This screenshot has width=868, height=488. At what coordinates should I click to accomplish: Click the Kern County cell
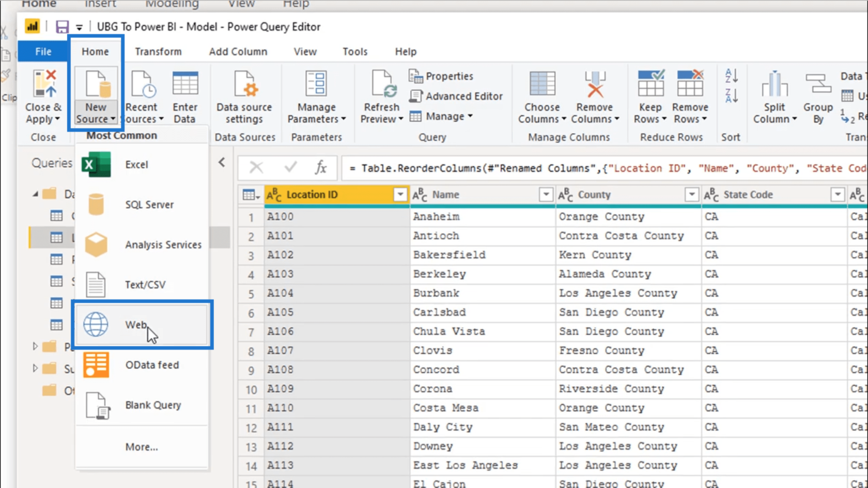coord(628,255)
